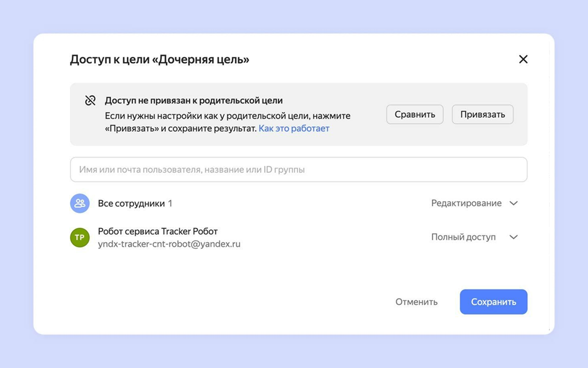The width and height of the screenshot is (588, 368).
Task: Click the member count next to «Все сотрудники»
Action: pos(170,203)
